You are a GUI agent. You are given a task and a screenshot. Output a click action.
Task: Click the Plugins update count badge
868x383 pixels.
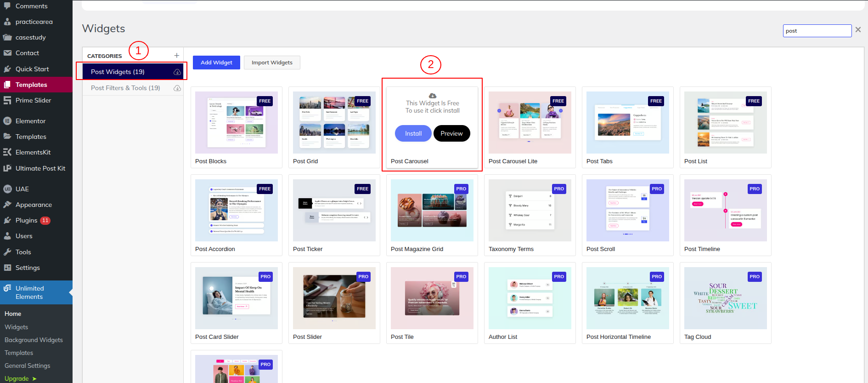(x=45, y=220)
